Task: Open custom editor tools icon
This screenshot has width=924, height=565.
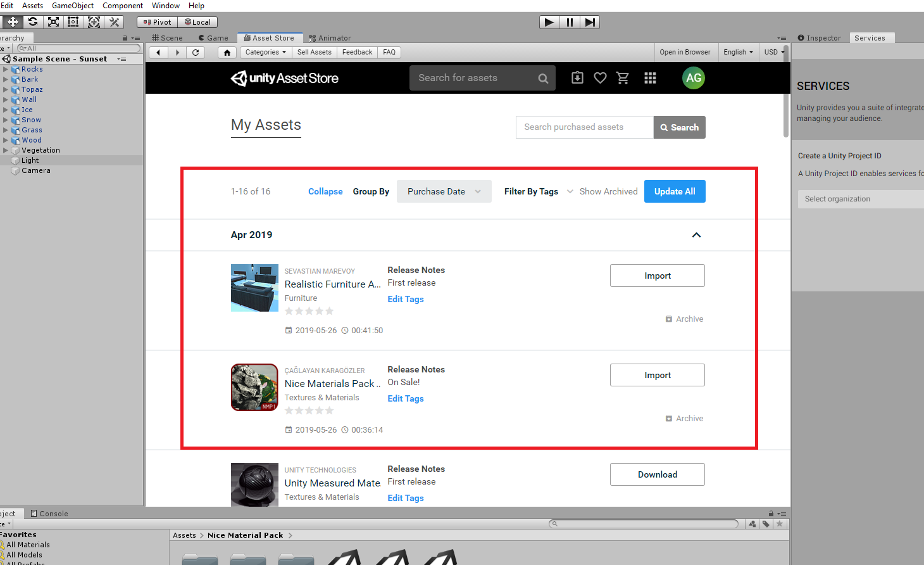Action: point(115,22)
